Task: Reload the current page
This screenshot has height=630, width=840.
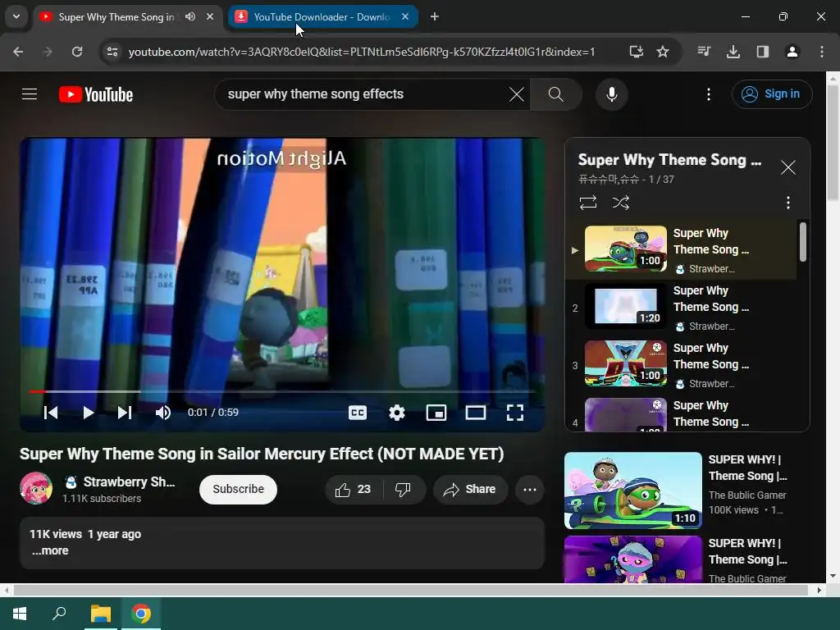Action: point(77,52)
